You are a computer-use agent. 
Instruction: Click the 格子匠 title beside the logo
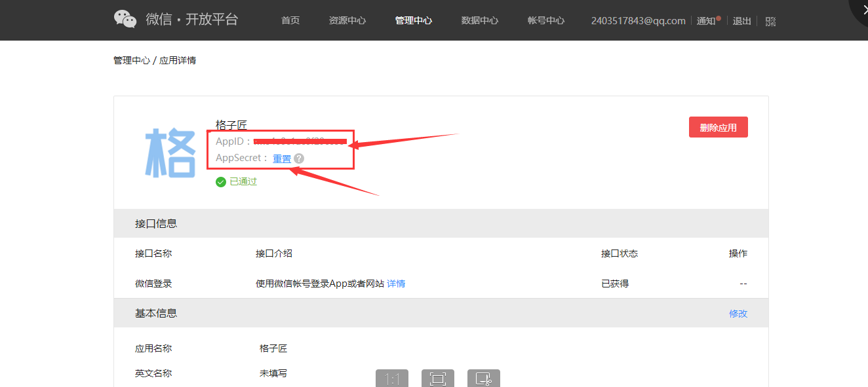(x=231, y=124)
